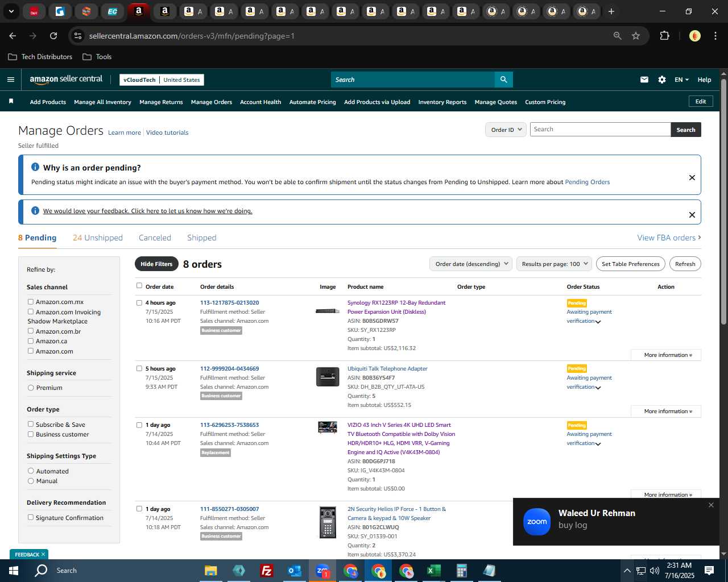Click the Ubiquiti Talk adapter product thumbnail

tap(328, 377)
